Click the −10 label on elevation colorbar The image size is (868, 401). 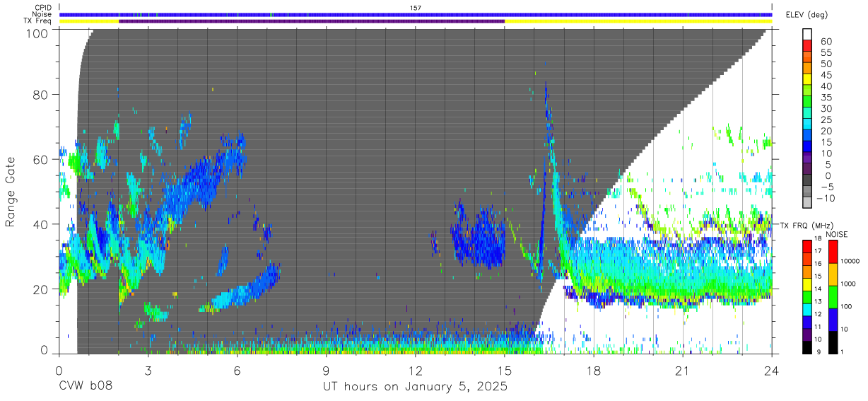pos(824,198)
